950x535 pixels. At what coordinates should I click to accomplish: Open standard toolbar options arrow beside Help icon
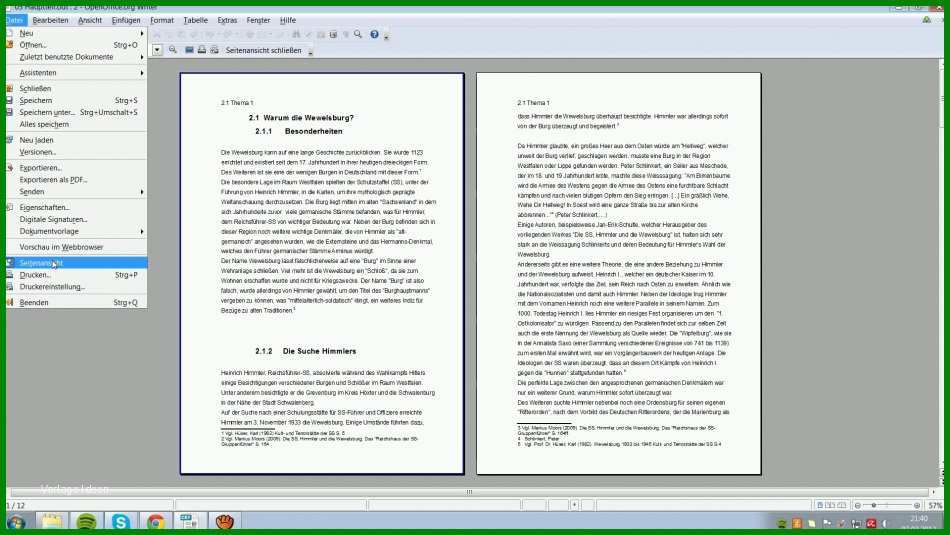point(387,36)
